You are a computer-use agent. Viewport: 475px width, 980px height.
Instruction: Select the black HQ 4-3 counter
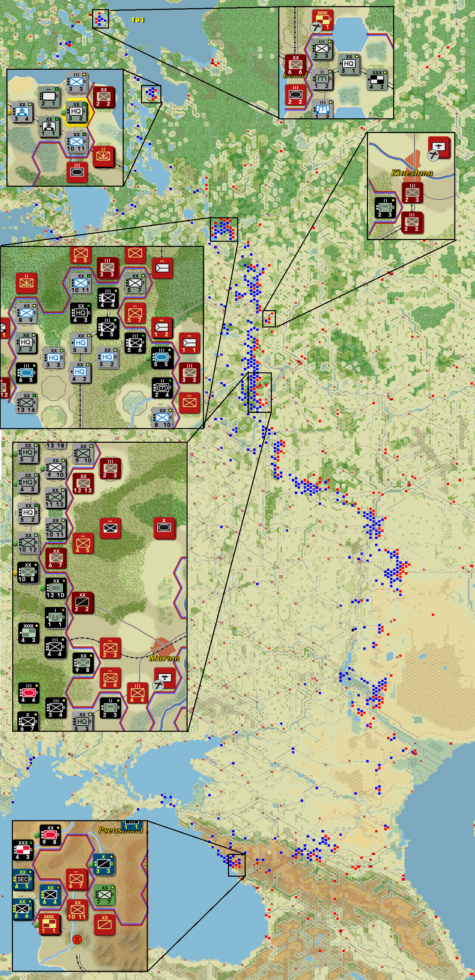[81, 313]
